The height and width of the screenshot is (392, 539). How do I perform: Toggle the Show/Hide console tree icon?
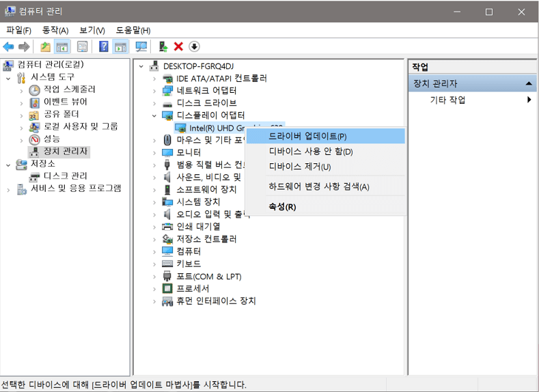tap(62, 46)
